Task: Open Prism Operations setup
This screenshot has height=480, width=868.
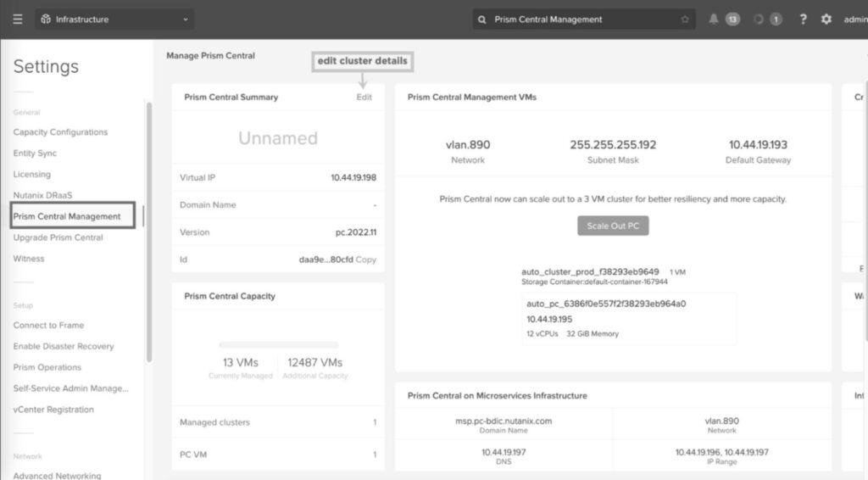Action: (x=47, y=367)
